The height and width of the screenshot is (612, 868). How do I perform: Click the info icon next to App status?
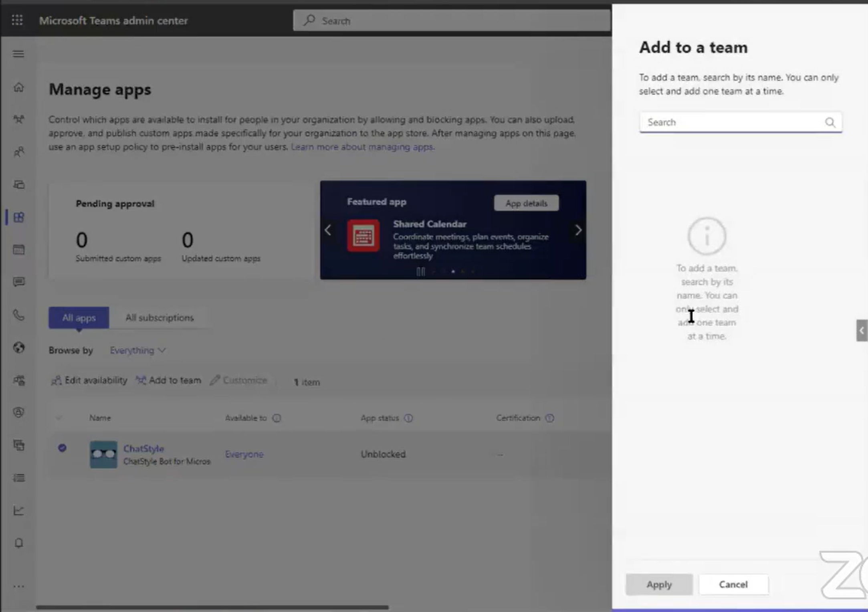[x=408, y=418]
